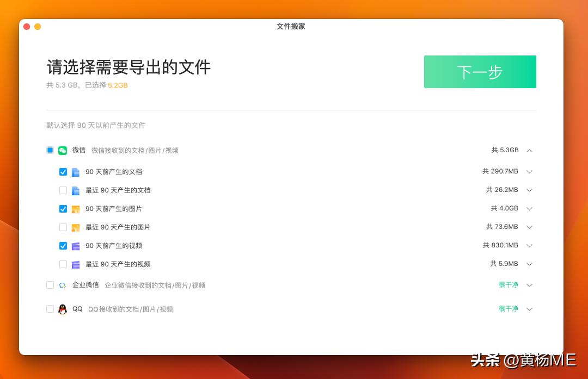Screen dimensions: 588x379
Task: Click the WeChat green app icon
Action: coord(62,150)
